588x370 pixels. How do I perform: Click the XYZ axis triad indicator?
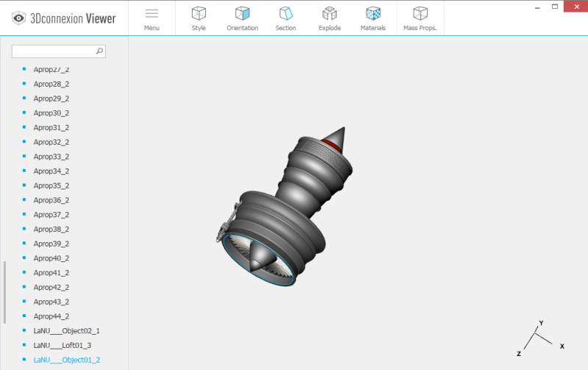click(540, 338)
